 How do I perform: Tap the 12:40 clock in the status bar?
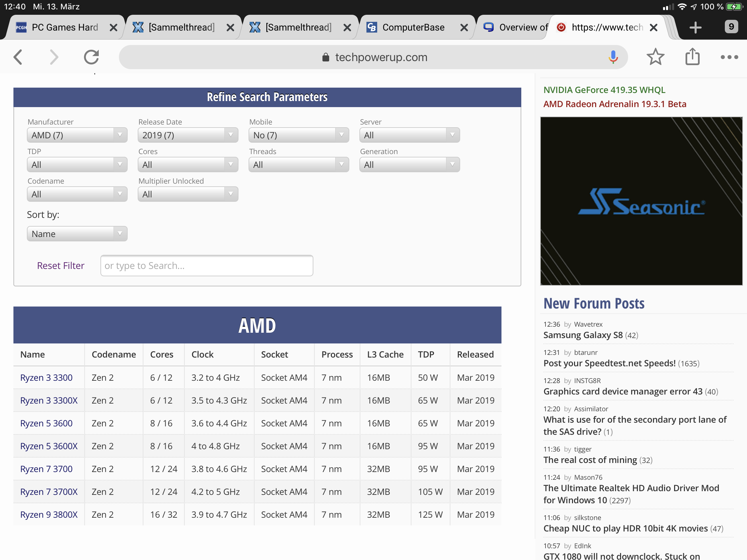coord(15,6)
